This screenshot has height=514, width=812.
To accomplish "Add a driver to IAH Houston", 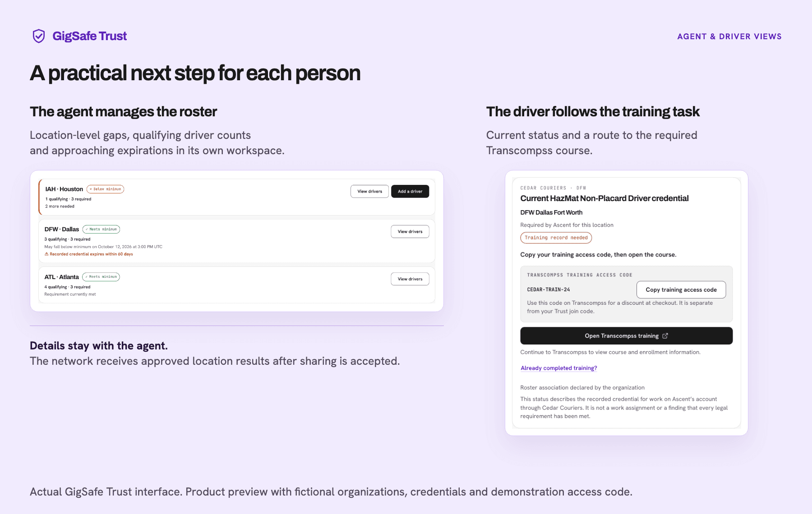I will click(410, 192).
